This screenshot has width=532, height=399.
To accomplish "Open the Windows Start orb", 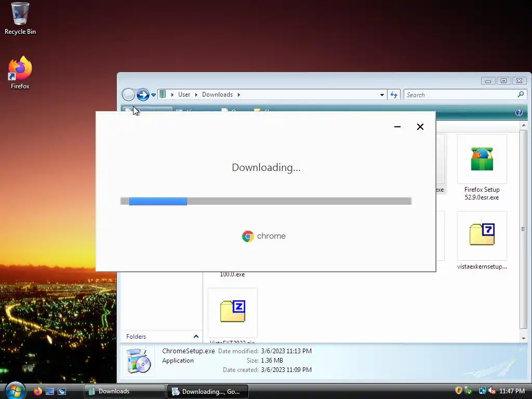I will click(x=15, y=391).
